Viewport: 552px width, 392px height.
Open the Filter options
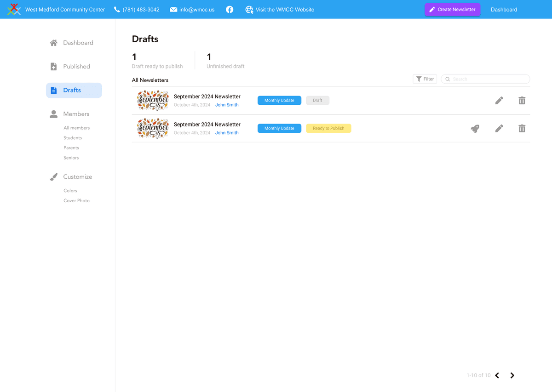(x=425, y=79)
